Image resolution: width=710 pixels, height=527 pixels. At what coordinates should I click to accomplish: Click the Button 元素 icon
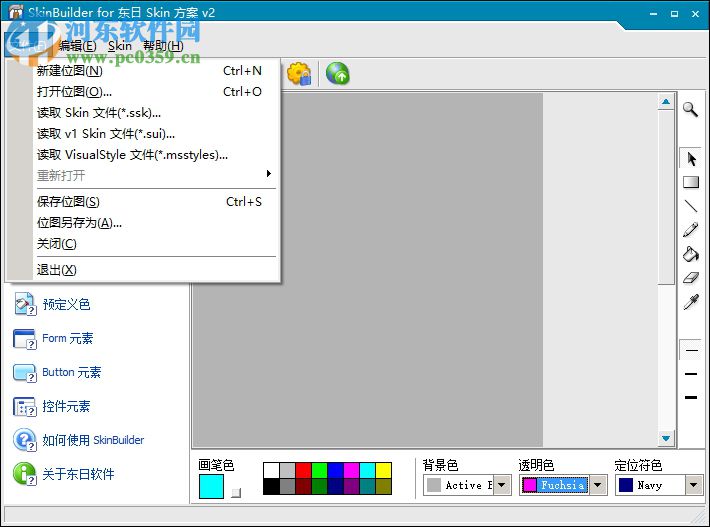click(x=24, y=373)
